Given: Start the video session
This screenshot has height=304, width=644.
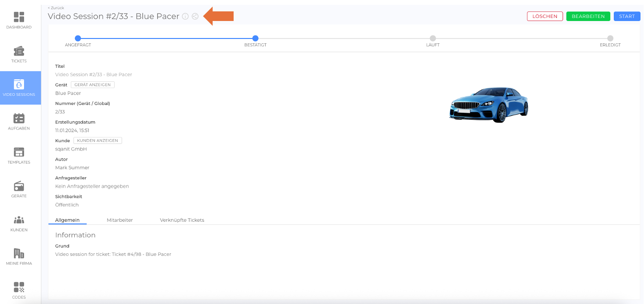Looking at the screenshot, I should pyautogui.click(x=626, y=16).
